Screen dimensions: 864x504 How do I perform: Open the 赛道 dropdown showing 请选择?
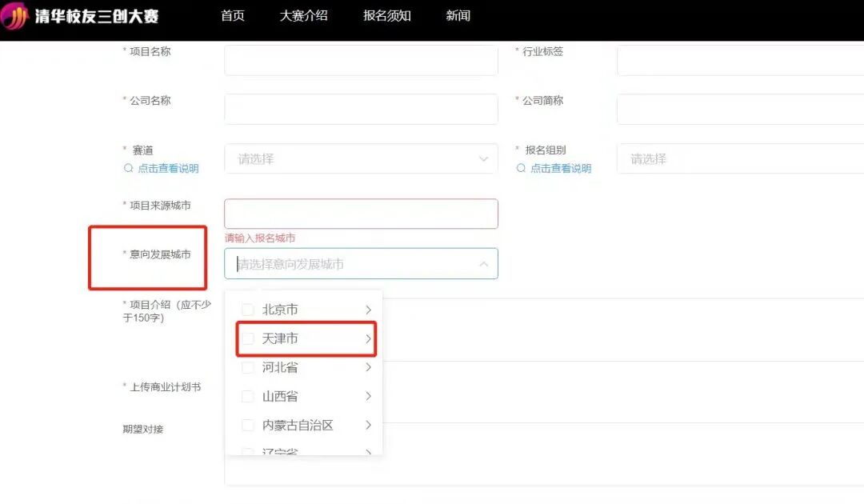(360, 158)
